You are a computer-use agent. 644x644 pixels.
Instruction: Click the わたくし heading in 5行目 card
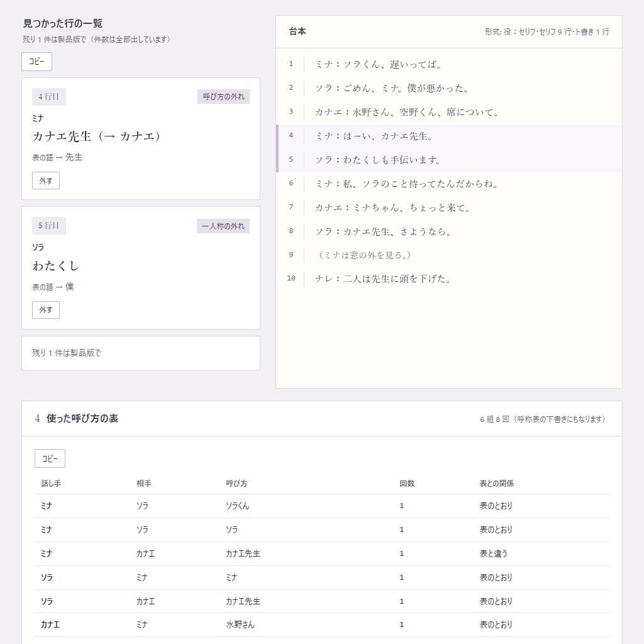[x=56, y=266]
